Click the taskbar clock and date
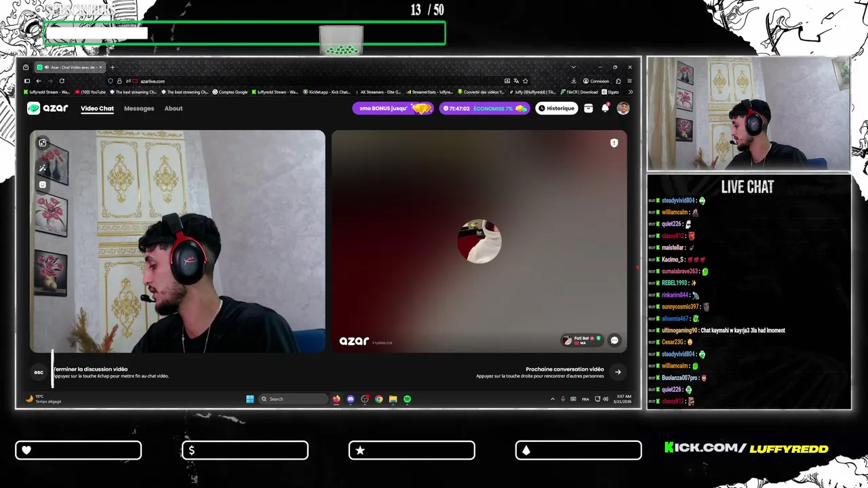 (x=624, y=399)
